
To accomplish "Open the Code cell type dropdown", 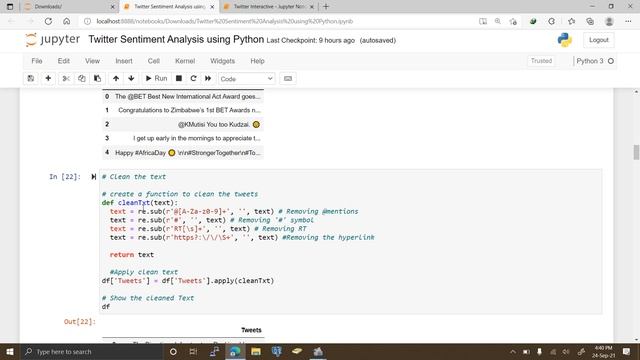I will [247, 79].
